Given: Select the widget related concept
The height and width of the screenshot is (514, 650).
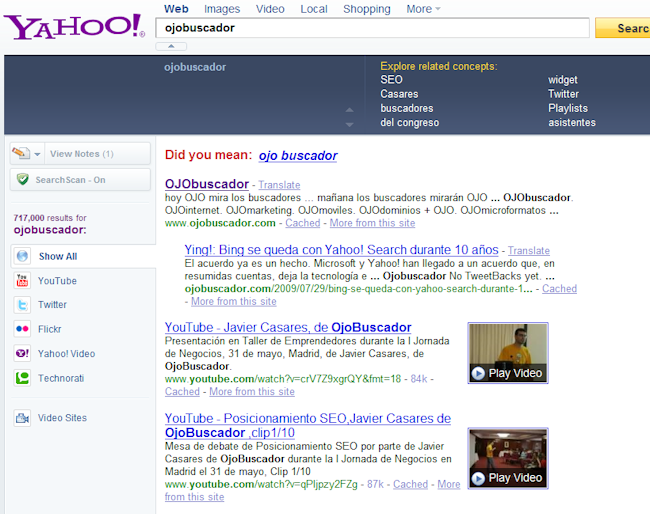Looking at the screenshot, I should click(563, 80).
